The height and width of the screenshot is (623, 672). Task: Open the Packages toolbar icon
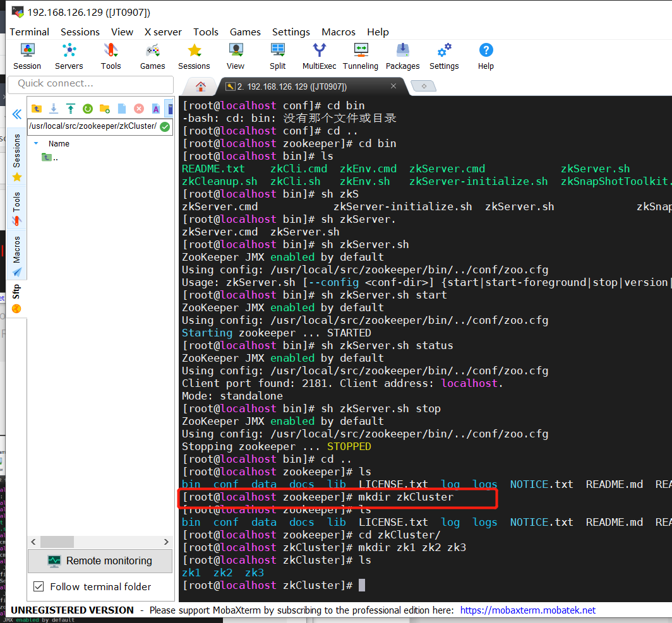(403, 56)
